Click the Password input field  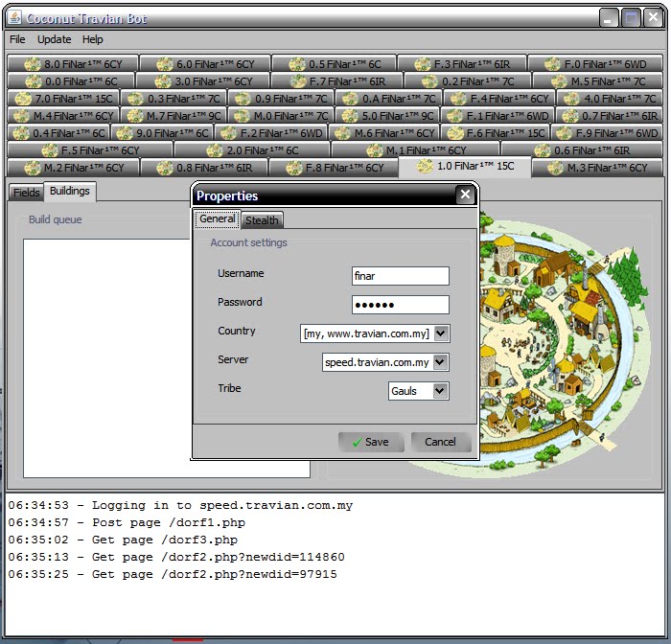pyautogui.click(x=401, y=305)
